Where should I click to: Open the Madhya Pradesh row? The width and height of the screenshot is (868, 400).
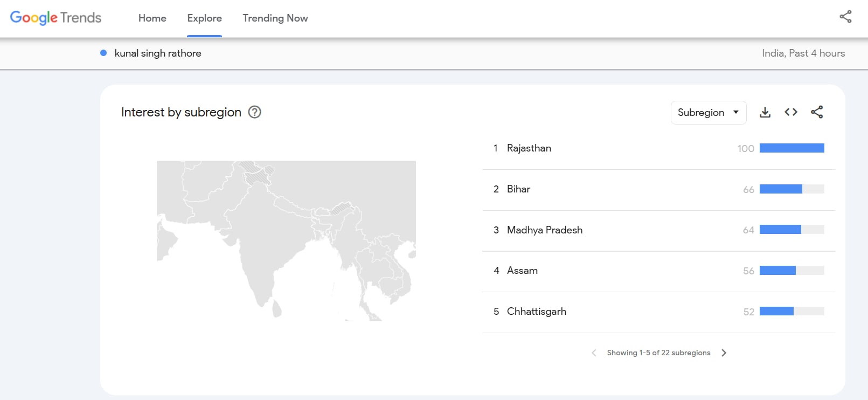(x=544, y=230)
